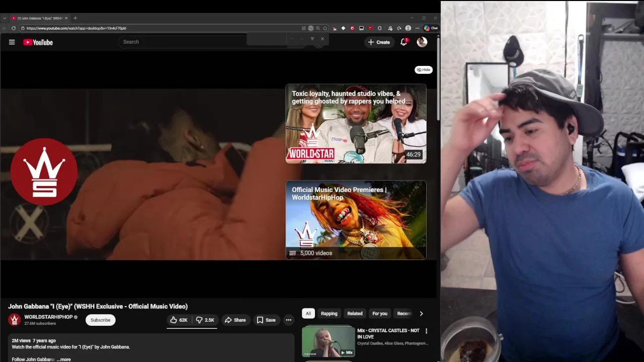Viewport: 644px width, 362px height.
Task: Dislike the video (2.5K)
Action: 205,320
